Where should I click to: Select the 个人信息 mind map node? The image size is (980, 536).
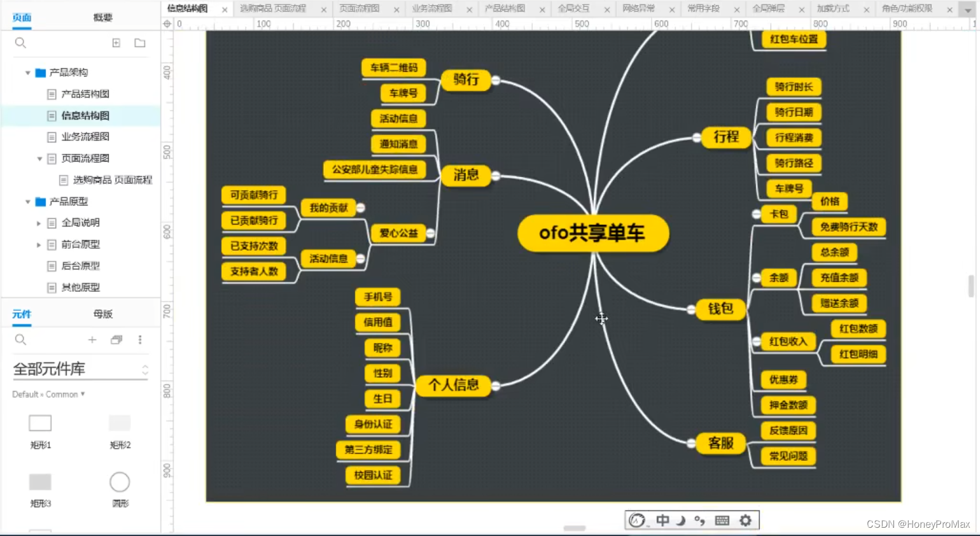(453, 385)
